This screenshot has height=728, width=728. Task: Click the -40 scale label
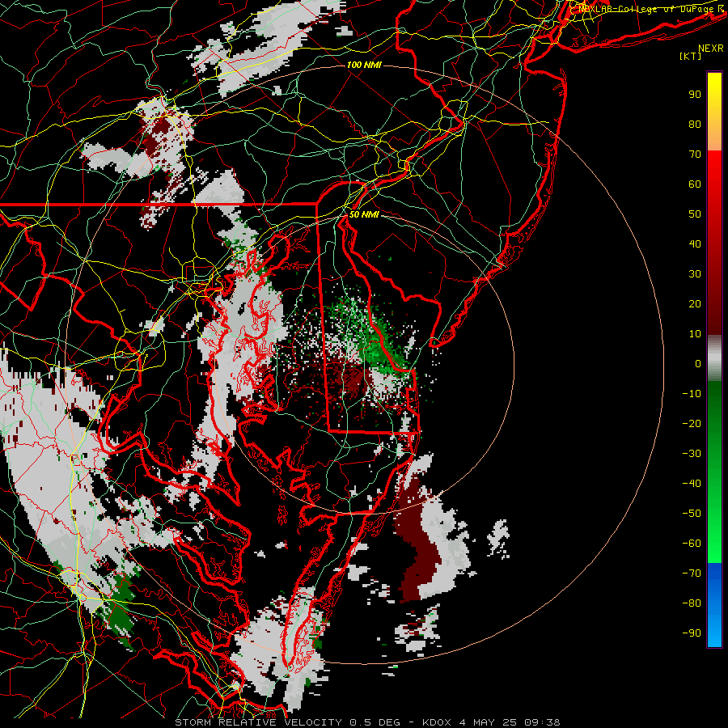(692, 484)
